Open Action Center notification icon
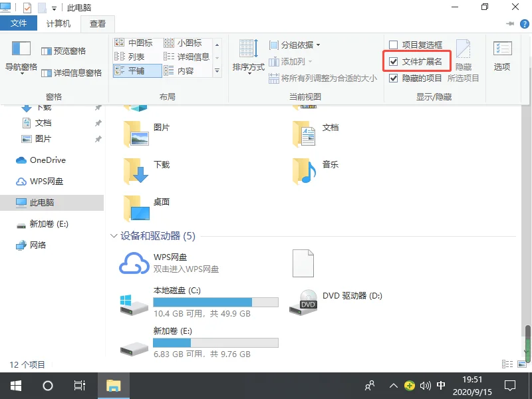 point(510,386)
